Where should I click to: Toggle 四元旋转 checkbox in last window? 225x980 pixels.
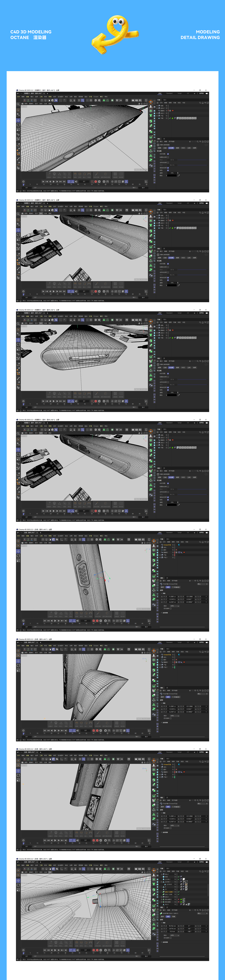pyautogui.click(x=171, y=938)
